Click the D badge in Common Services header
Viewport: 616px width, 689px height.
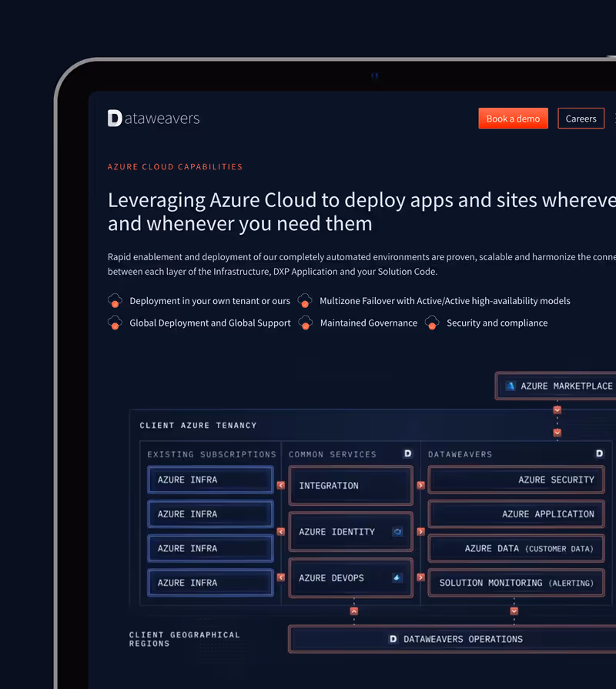pos(408,453)
